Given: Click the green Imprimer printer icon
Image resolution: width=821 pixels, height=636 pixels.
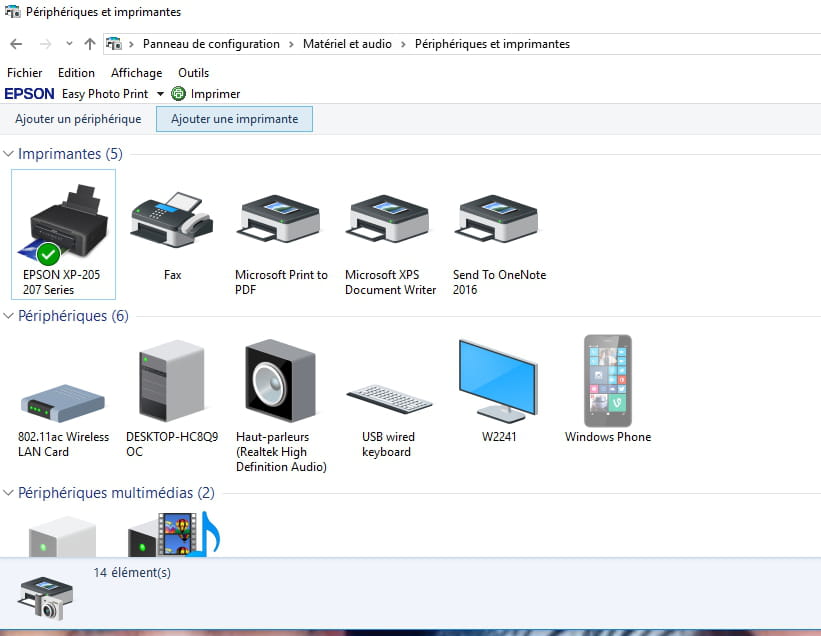Looking at the screenshot, I should [179, 94].
